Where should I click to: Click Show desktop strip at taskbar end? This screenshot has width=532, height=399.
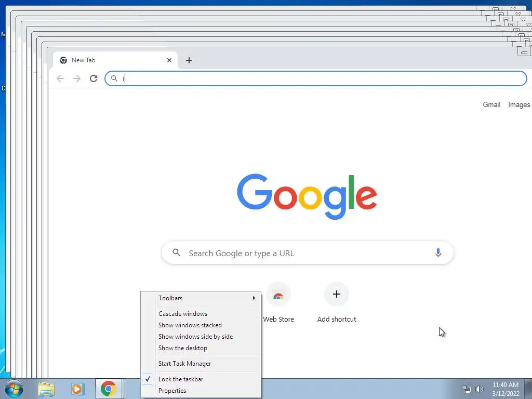[528, 389]
